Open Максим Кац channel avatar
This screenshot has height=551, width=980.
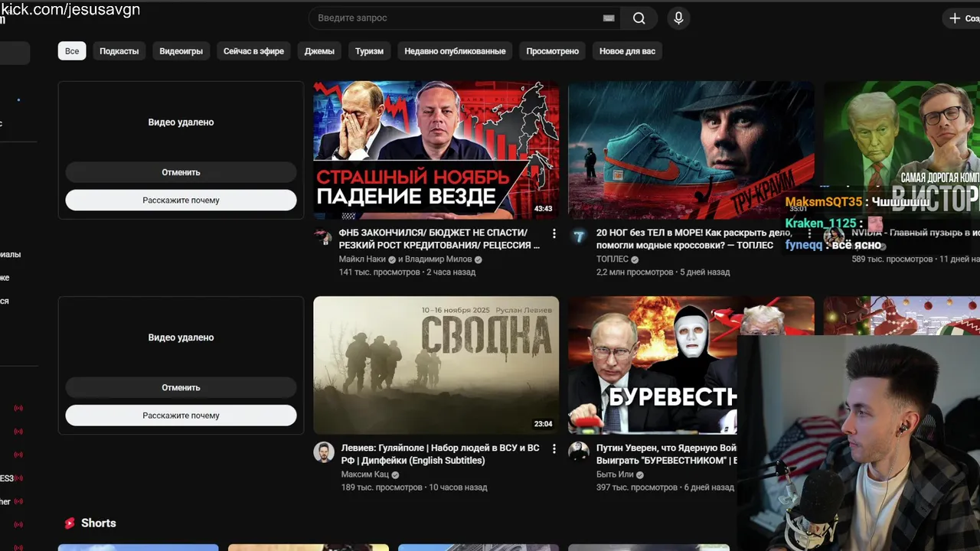[x=323, y=452]
